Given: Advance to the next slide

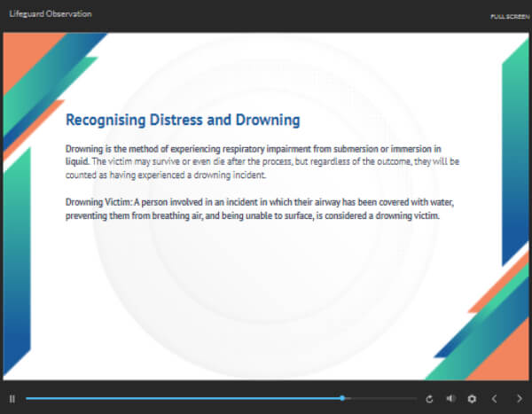Looking at the screenshot, I should tap(520, 399).
